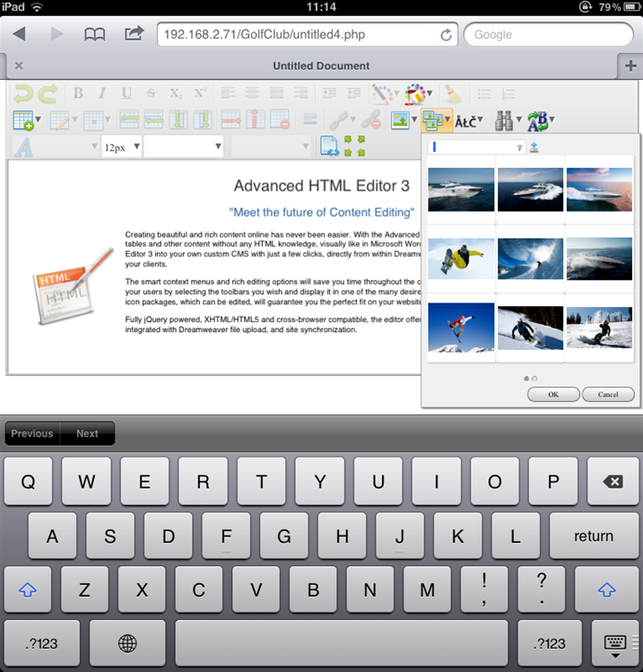Expand the find binoculars dropdown arrow
643x672 pixels.
[518, 119]
